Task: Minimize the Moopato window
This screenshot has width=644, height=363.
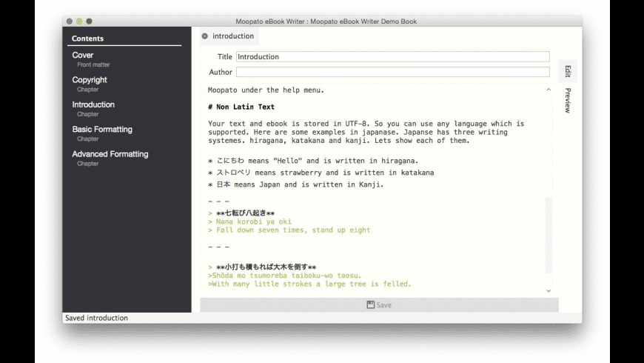Action: tap(79, 21)
